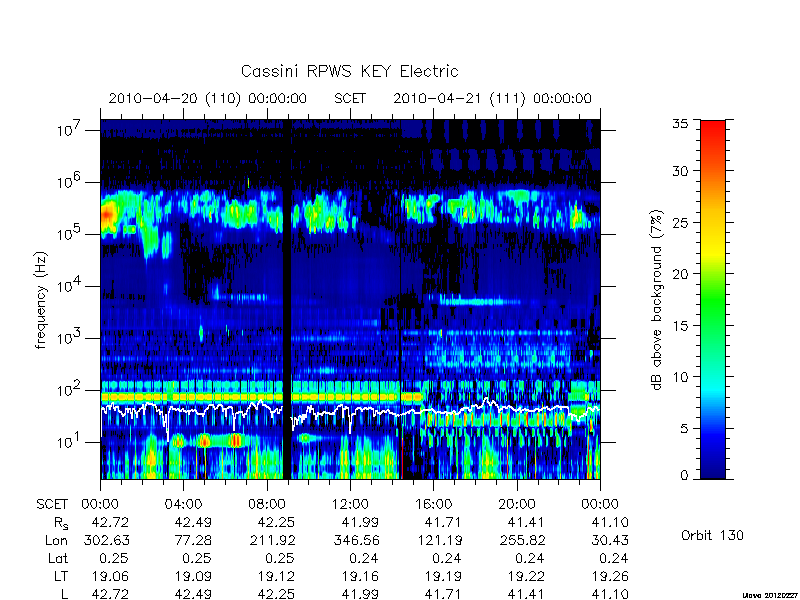The height and width of the screenshot is (600, 800).
Task: Click the 'Rs' row label
Action: click(61, 523)
